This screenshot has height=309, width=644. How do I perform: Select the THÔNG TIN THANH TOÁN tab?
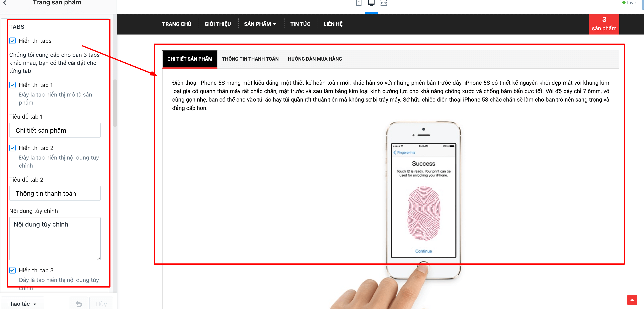[250, 59]
